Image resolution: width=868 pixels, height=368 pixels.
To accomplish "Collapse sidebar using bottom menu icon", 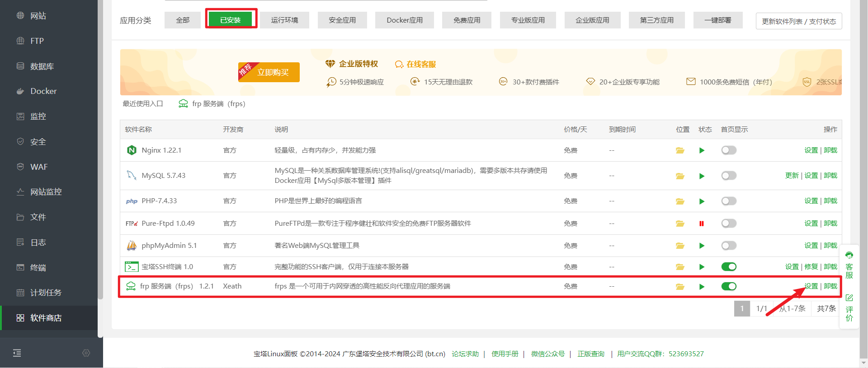I will click(x=17, y=353).
